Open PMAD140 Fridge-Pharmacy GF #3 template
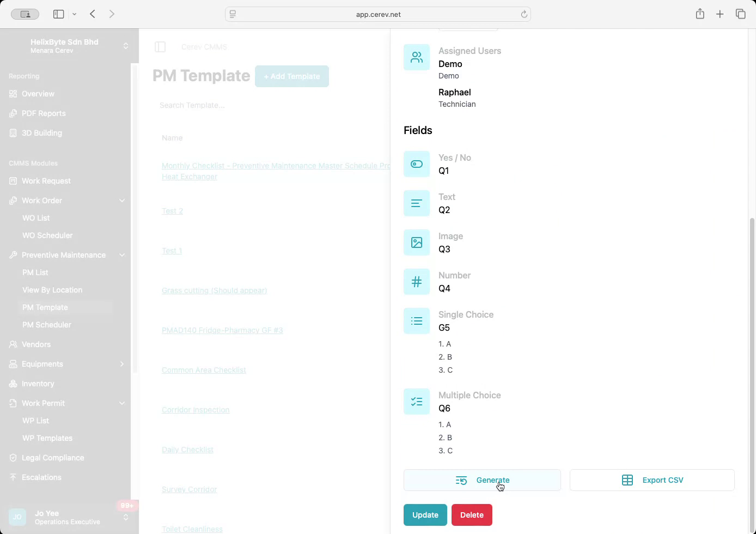756x534 pixels. click(222, 330)
